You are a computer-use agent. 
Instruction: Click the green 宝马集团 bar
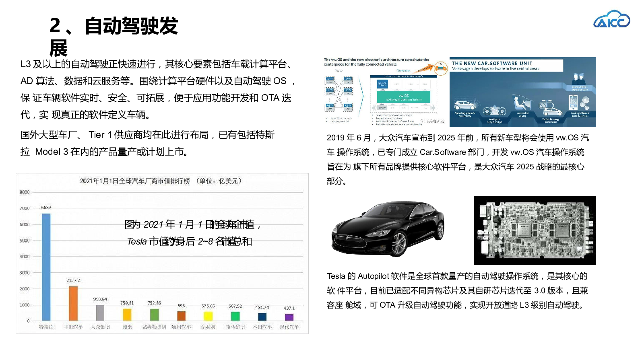click(x=235, y=317)
